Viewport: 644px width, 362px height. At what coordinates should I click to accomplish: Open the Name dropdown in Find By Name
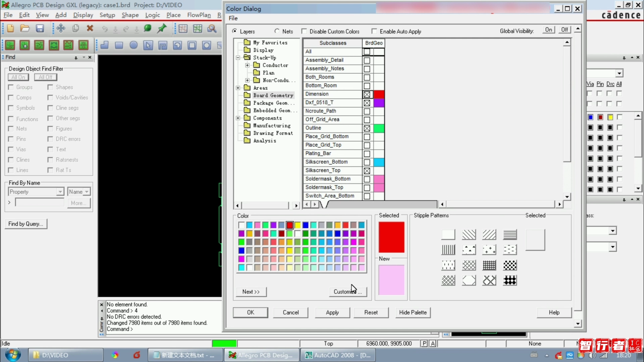pyautogui.click(x=87, y=192)
